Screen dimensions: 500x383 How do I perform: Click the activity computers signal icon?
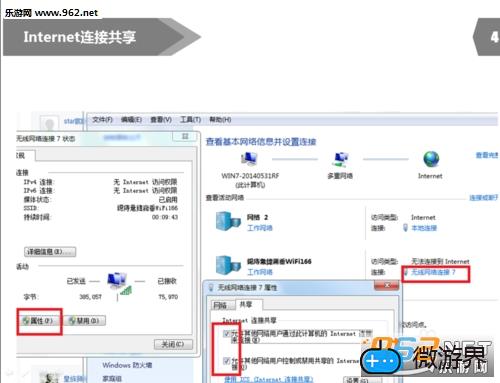click(119, 284)
